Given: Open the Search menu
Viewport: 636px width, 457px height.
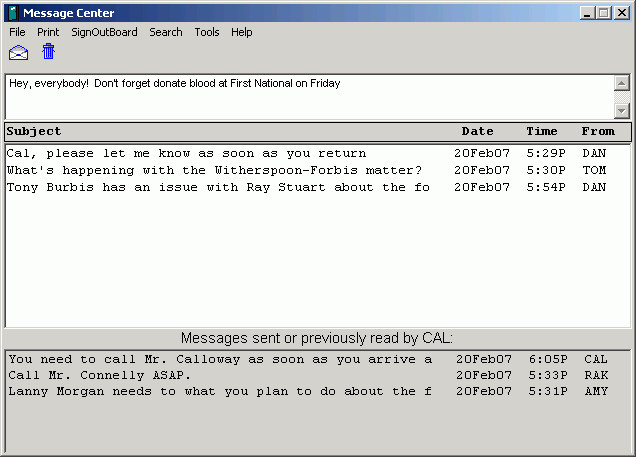Looking at the screenshot, I should (165, 32).
